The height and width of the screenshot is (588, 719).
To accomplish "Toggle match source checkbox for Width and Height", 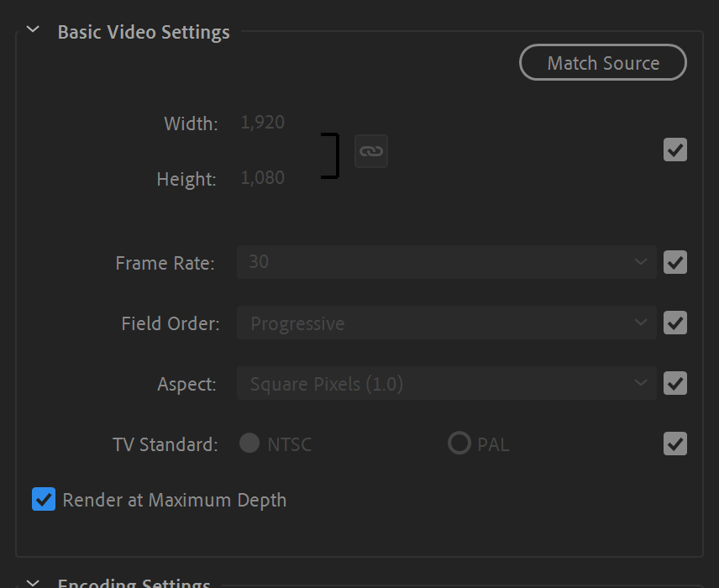I will point(675,150).
